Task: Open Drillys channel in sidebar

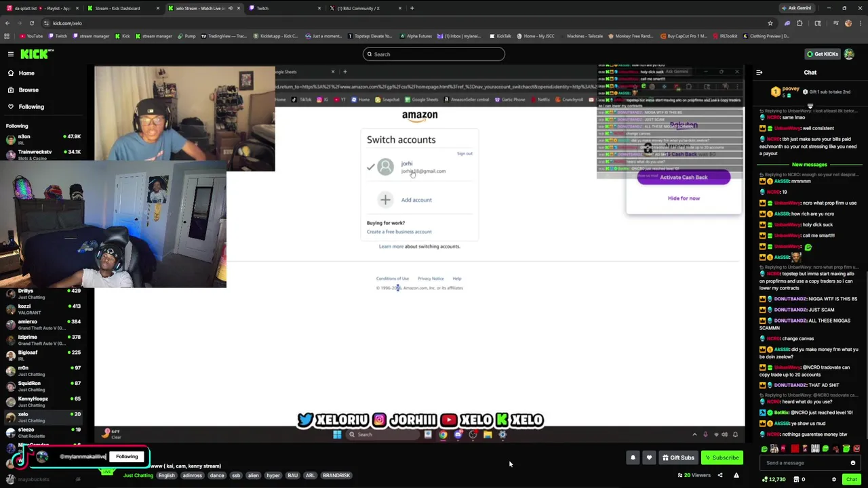Action: click(43, 293)
